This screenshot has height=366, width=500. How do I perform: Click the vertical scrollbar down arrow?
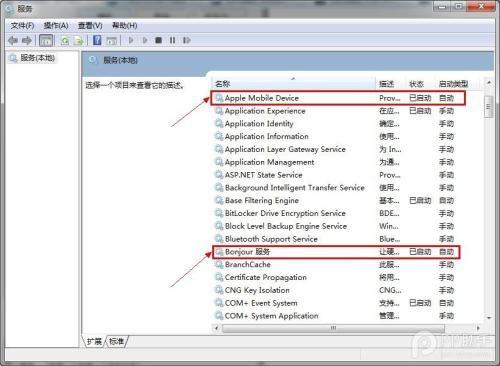[489, 318]
